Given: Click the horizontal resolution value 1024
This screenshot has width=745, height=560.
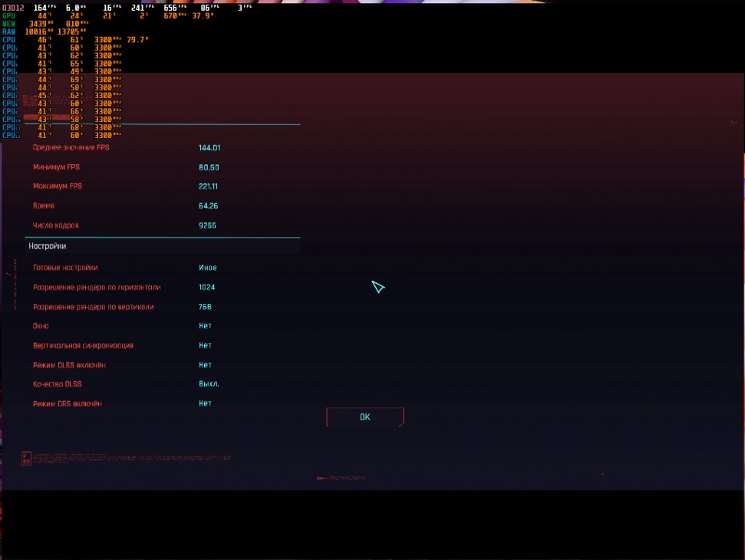Looking at the screenshot, I should [x=206, y=288].
